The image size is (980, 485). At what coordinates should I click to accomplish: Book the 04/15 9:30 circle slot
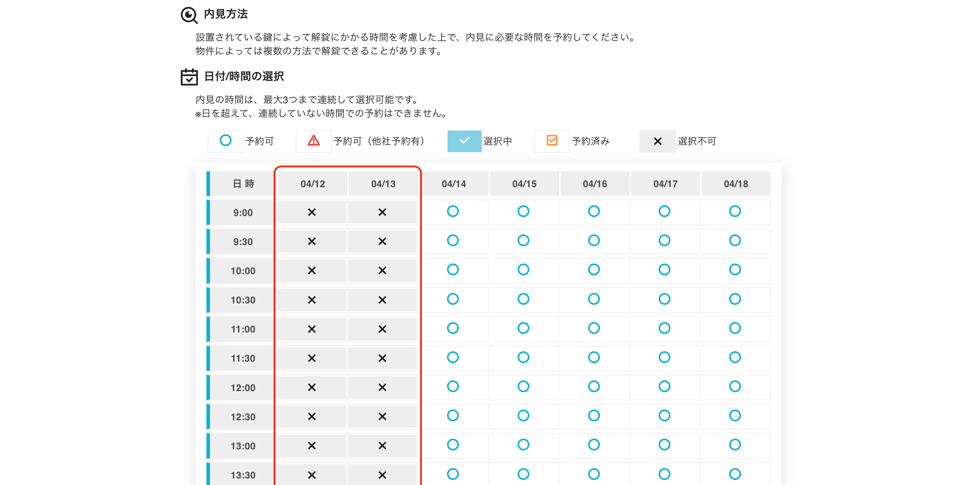(524, 241)
